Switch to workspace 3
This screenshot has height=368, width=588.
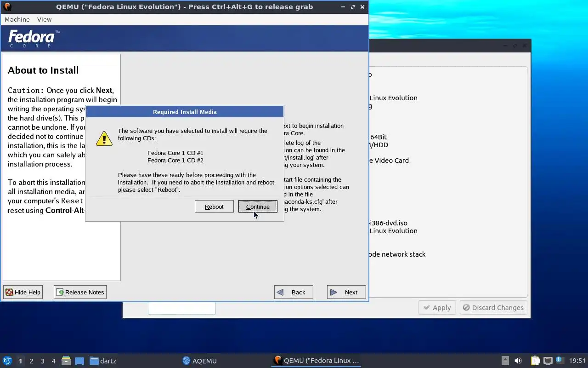[42, 361]
